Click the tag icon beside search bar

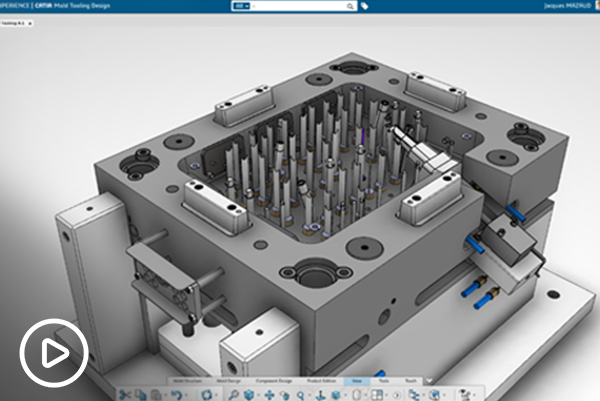(x=365, y=6)
